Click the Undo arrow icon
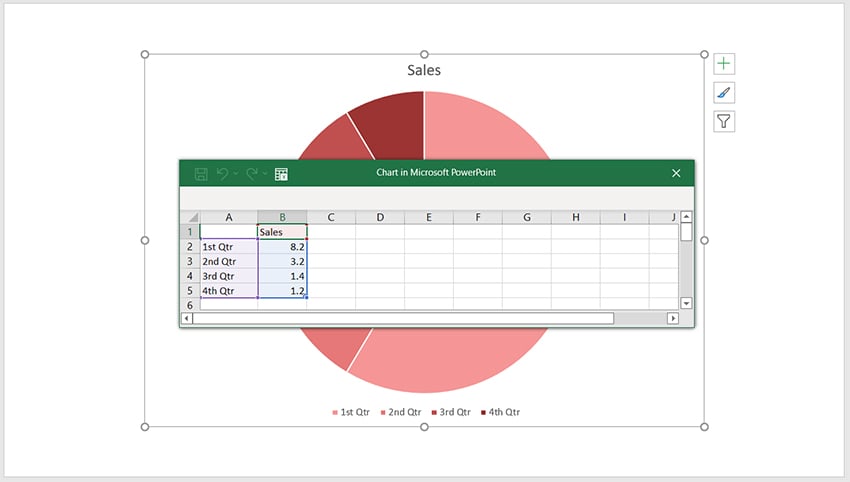The width and height of the screenshot is (850, 482). pyautogui.click(x=223, y=173)
